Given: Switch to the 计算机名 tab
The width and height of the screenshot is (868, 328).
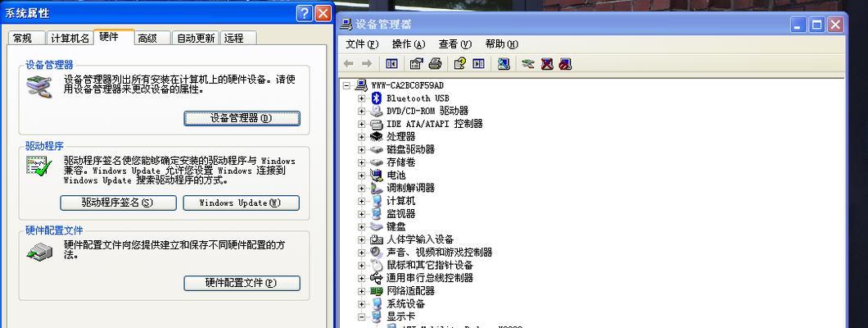Looking at the screenshot, I should click(70, 38).
